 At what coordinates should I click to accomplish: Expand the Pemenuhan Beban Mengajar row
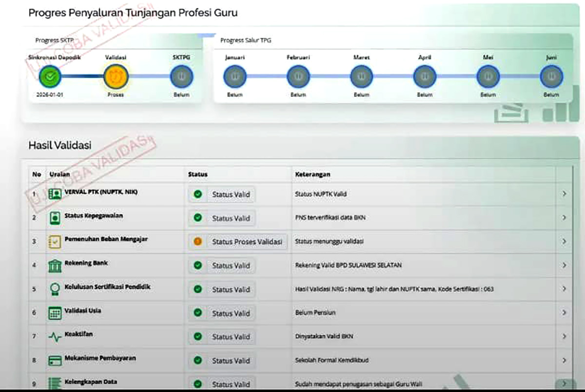coord(565,241)
